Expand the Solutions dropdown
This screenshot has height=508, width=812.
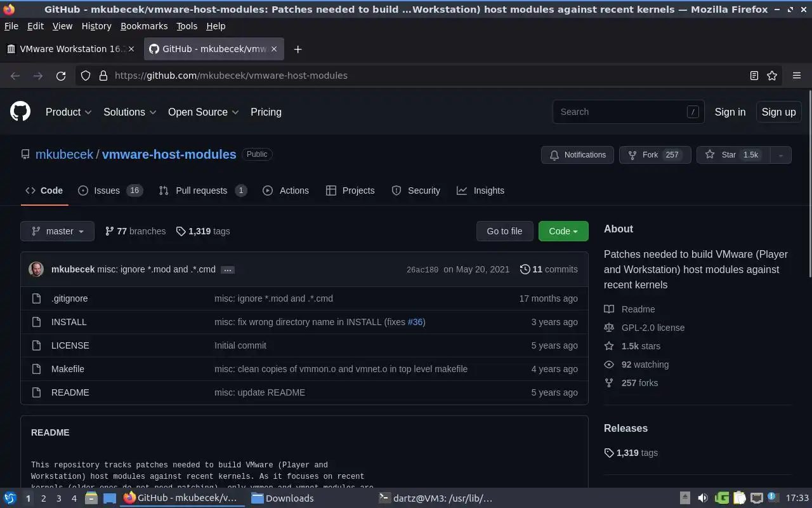pyautogui.click(x=130, y=112)
